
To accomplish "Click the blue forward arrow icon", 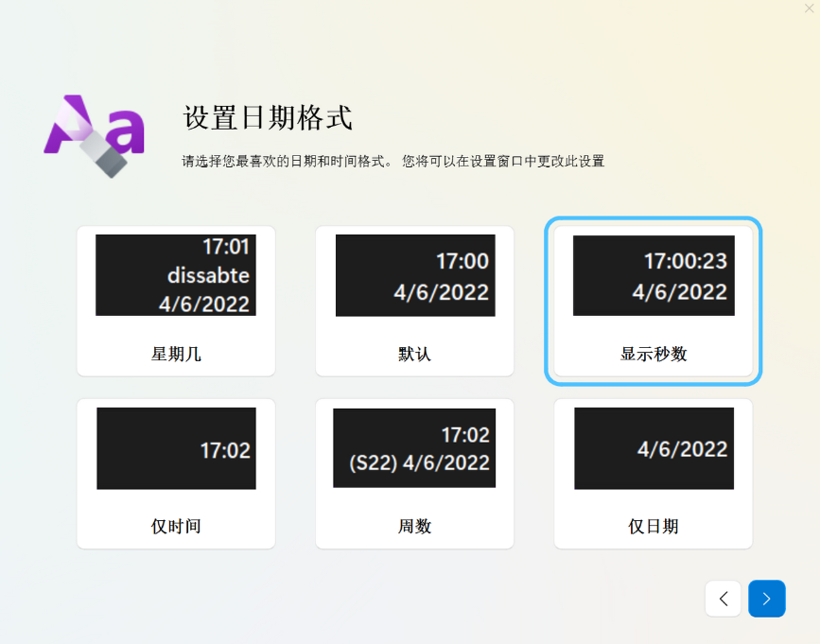I will 766,599.
